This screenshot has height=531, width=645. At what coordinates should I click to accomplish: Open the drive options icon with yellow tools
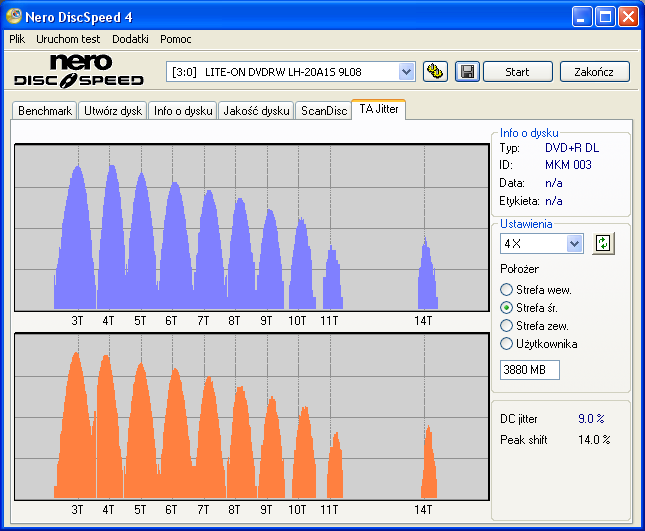pyautogui.click(x=435, y=72)
